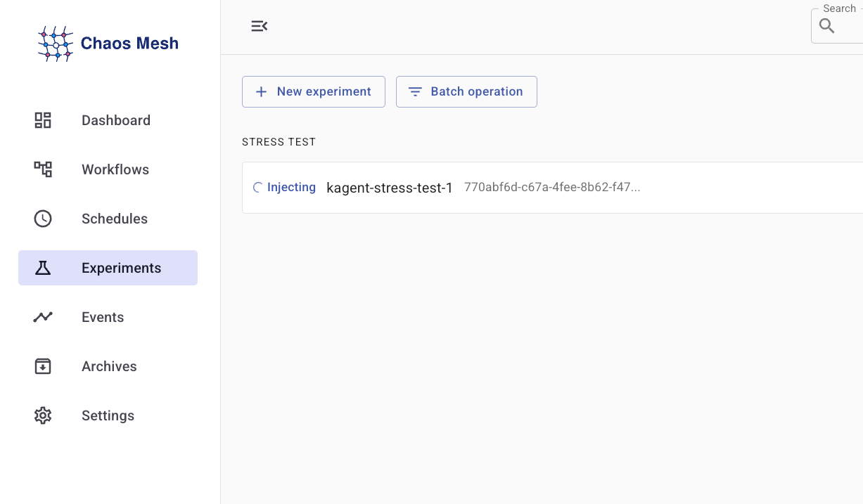Go to the Events text label in sidebar
This screenshot has width=863, height=504.
click(103, 317)
